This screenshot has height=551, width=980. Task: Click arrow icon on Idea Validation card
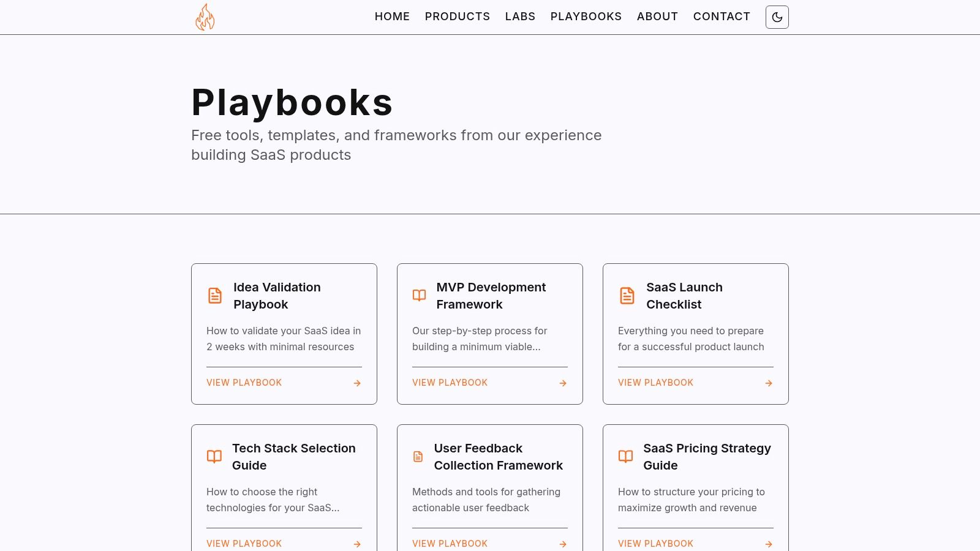(x=357, y=383)
